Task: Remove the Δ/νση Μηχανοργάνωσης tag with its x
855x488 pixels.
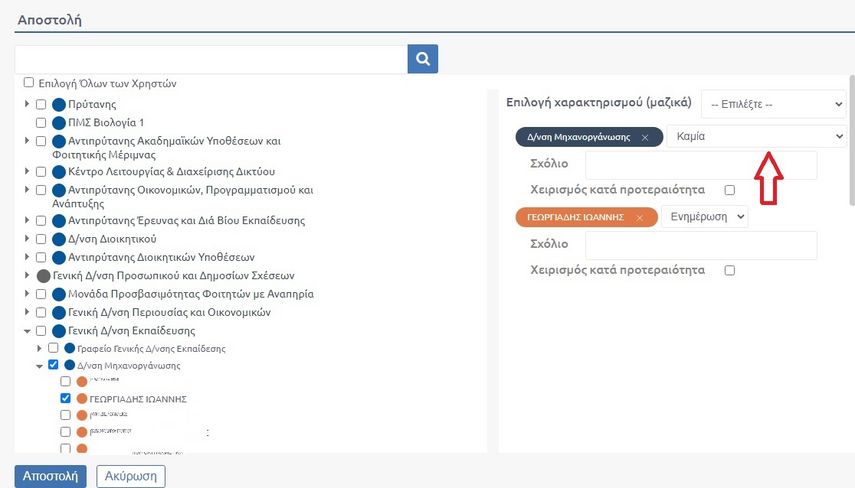Action: coord(645,137)
